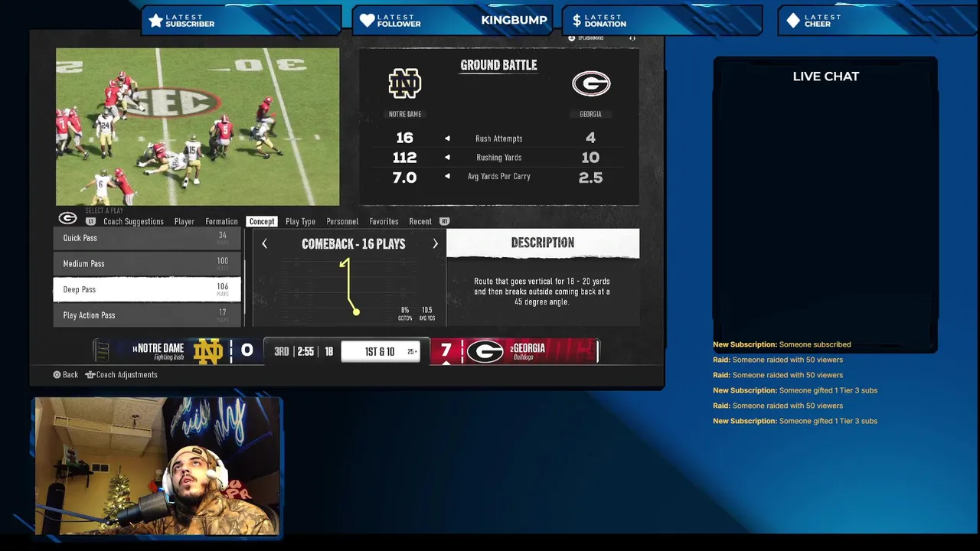Go to next concept with right chevron
This screenshot has height=551, width=980.
click(435, 244)
